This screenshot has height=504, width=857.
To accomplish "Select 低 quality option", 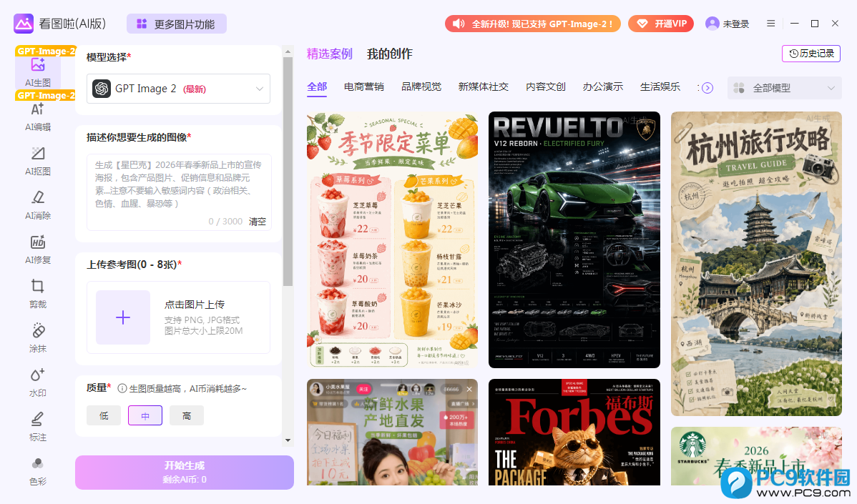I will pyautogui.click(x=104, y=415).
